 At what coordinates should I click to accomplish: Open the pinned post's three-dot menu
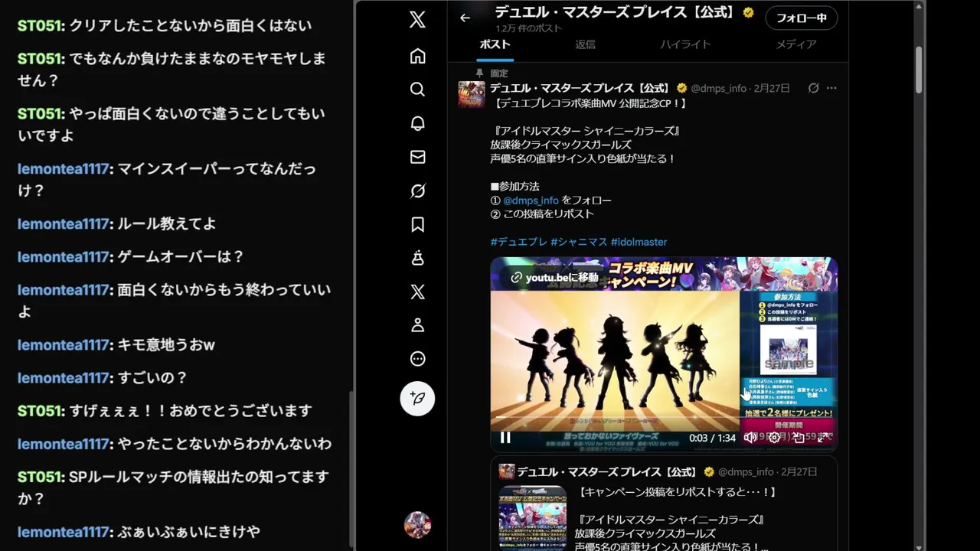coord(831,88)
